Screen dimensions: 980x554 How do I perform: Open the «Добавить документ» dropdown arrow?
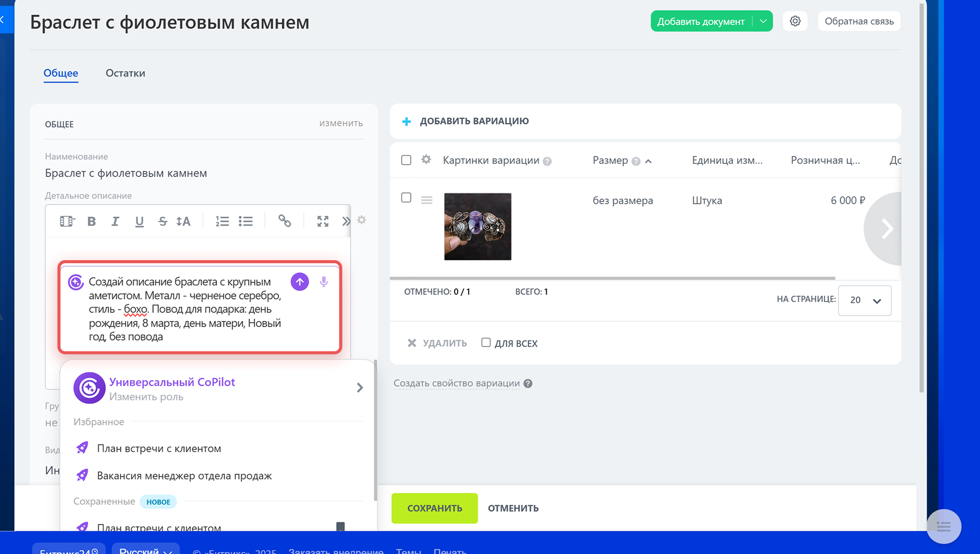pyautogui.click(x=763, y=21)
